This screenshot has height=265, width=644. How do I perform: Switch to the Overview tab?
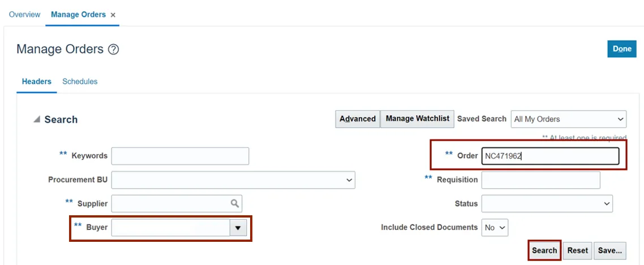point(25,15)
